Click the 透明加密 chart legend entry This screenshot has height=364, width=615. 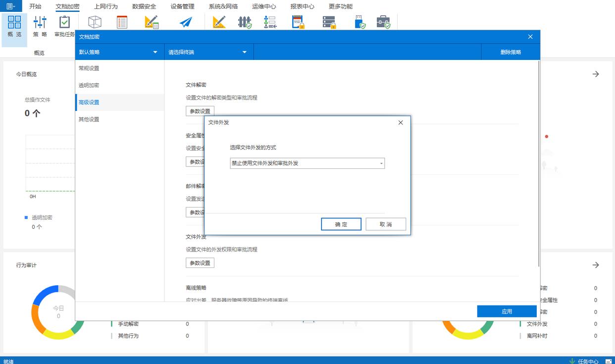[x=42, y=217]
